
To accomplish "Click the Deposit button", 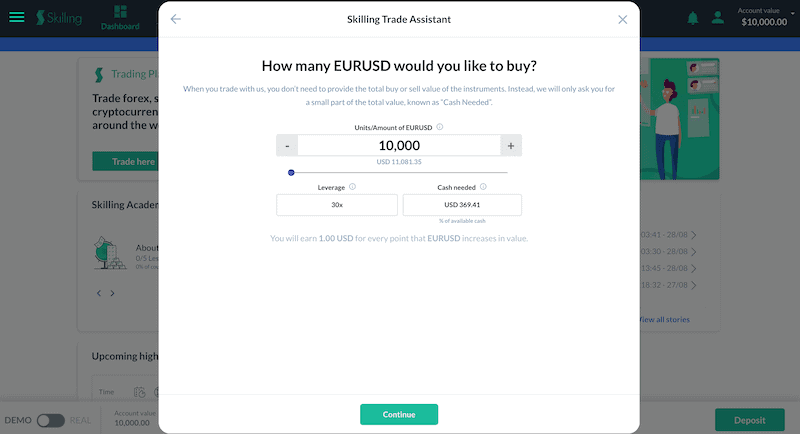I will pyautogui.click(x=749, y=420).
